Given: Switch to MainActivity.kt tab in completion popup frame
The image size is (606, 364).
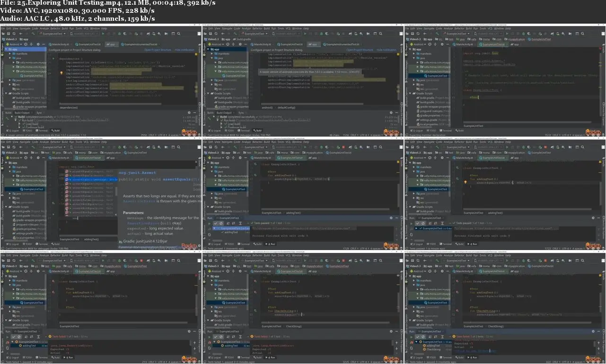Looking at the screenshot, I should pos(60,158).
